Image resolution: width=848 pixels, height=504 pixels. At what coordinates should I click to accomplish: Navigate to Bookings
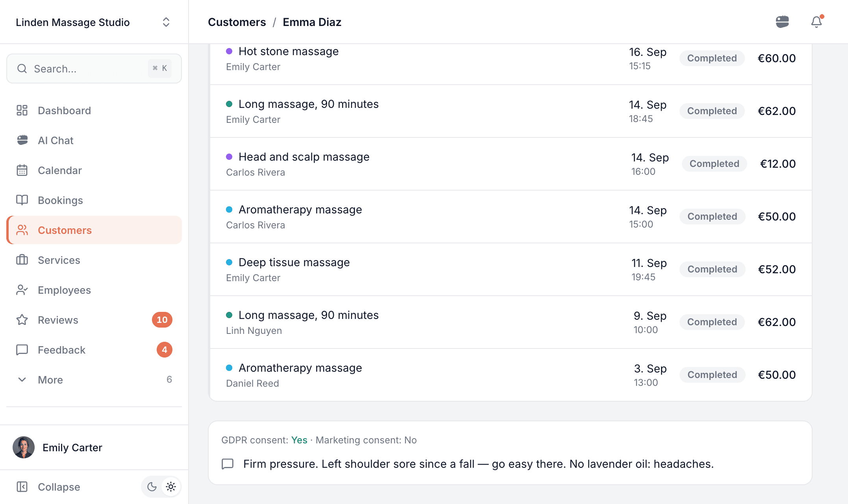click(x=94, y=200)
